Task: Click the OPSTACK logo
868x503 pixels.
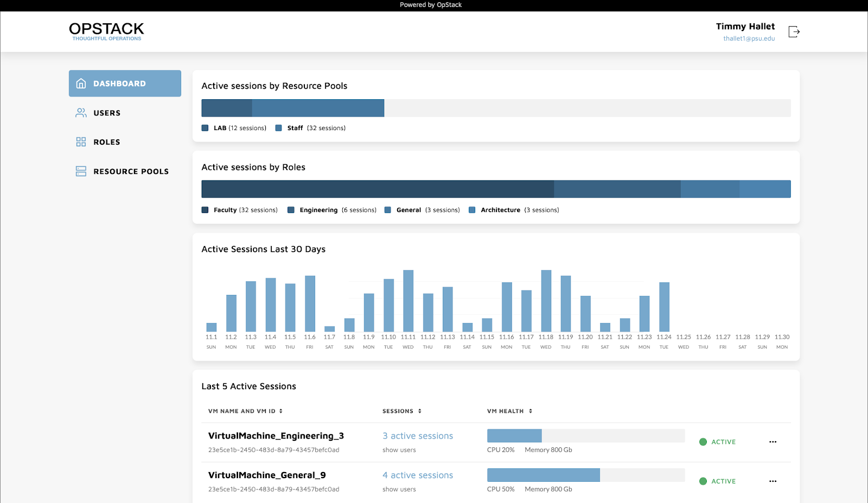Action: (x=106, y=30)
